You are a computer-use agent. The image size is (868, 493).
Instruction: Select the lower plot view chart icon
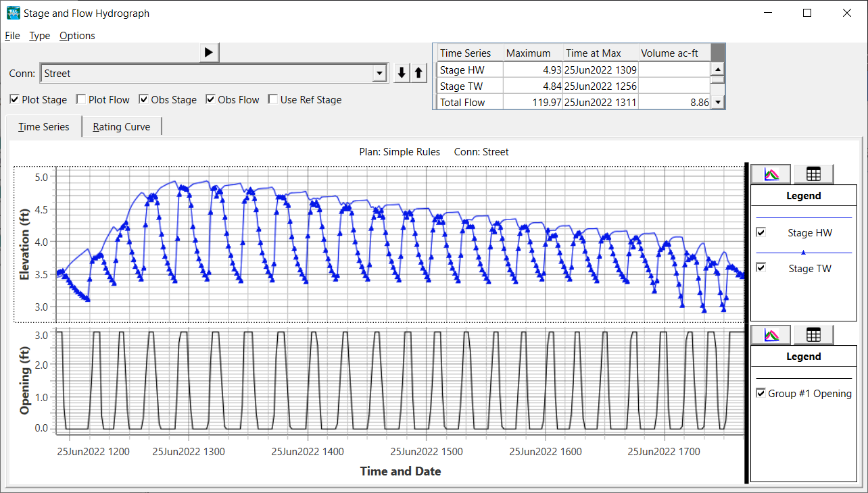[x=771, y=334]
